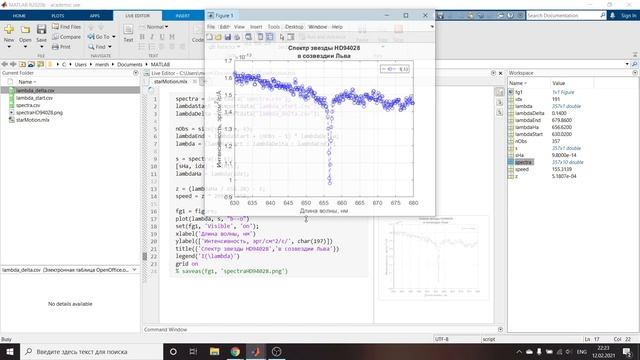
Task: Click the New file icon
Action: tap(9, 29)
